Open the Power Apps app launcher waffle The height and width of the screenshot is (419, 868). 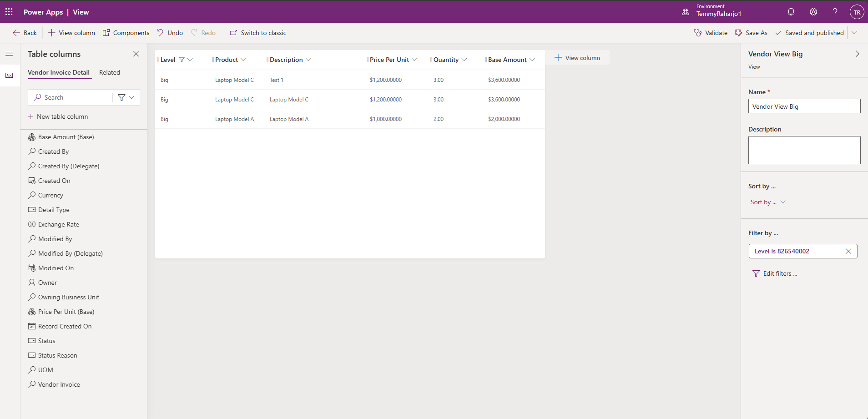click(9, 12)
